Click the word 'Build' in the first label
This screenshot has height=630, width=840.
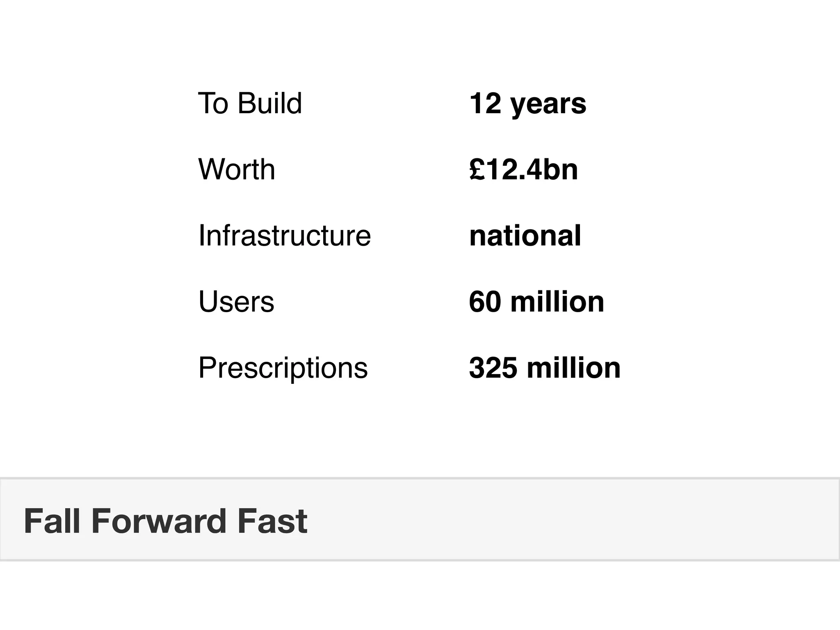pos(270,103)
